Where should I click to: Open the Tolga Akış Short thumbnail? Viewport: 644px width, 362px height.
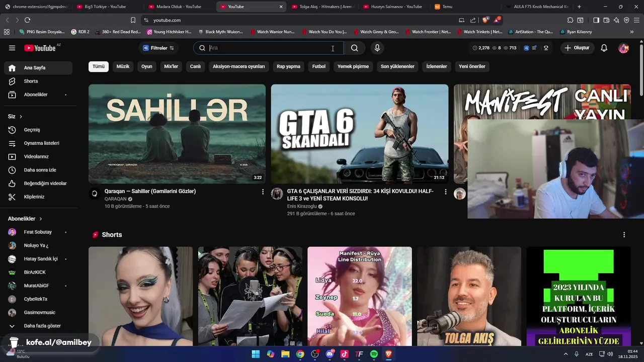(x=469, y=296)
